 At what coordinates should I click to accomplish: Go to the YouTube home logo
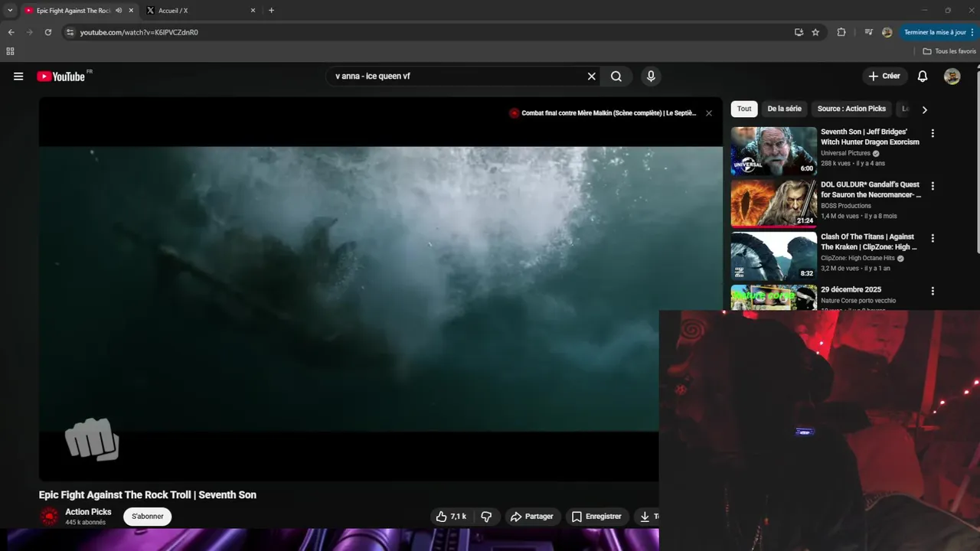pos(61,77)
